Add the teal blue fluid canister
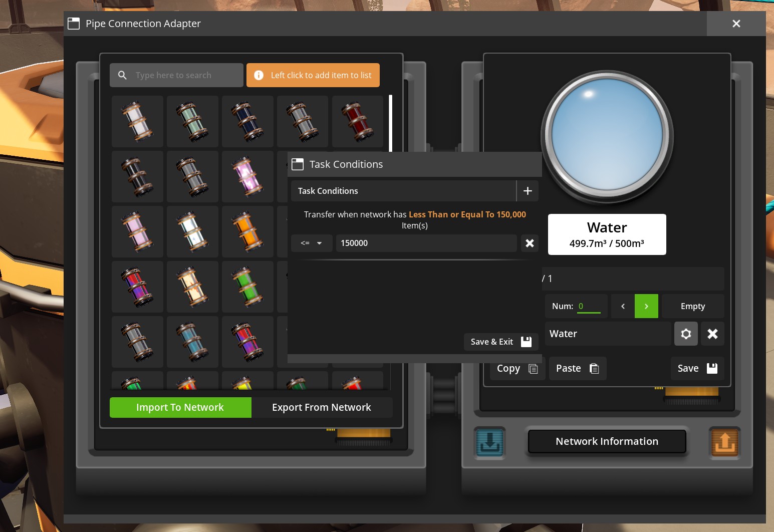Image resolution: width=774 pixels, height=532 pixels. (x=192, y=342)
